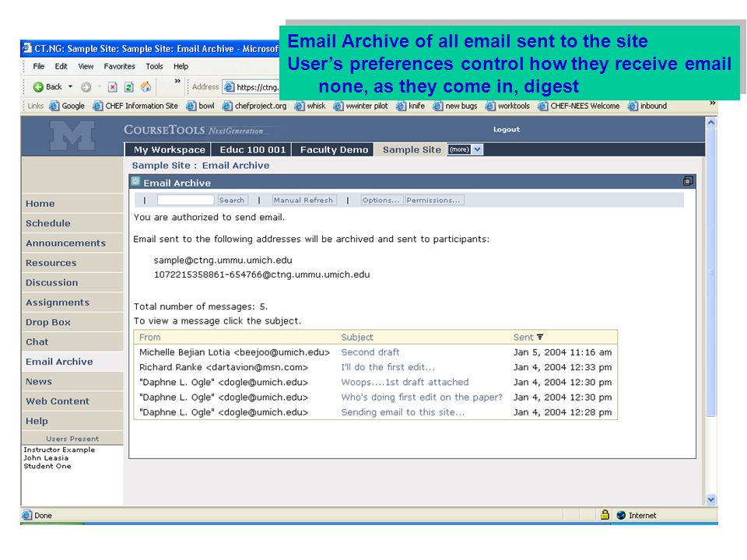747x560 pixels.
Task: Open the (more) sites dropdown
Action: [x=465, y=149]
